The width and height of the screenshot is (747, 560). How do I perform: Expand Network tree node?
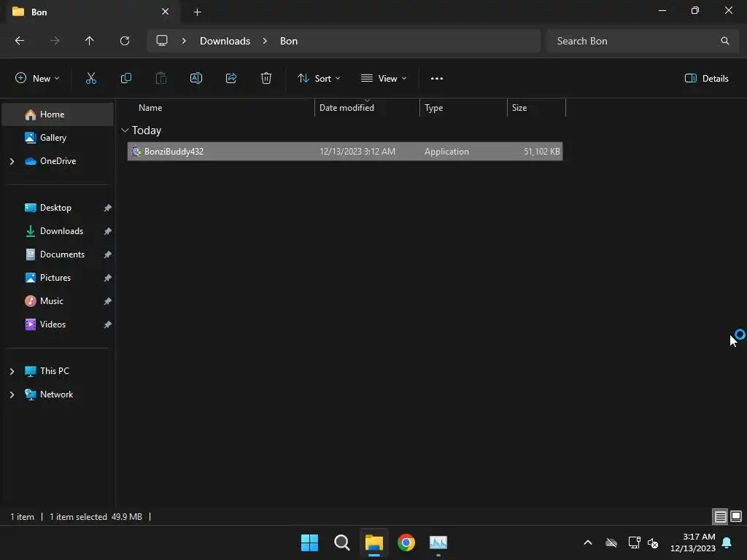[12, 394]
